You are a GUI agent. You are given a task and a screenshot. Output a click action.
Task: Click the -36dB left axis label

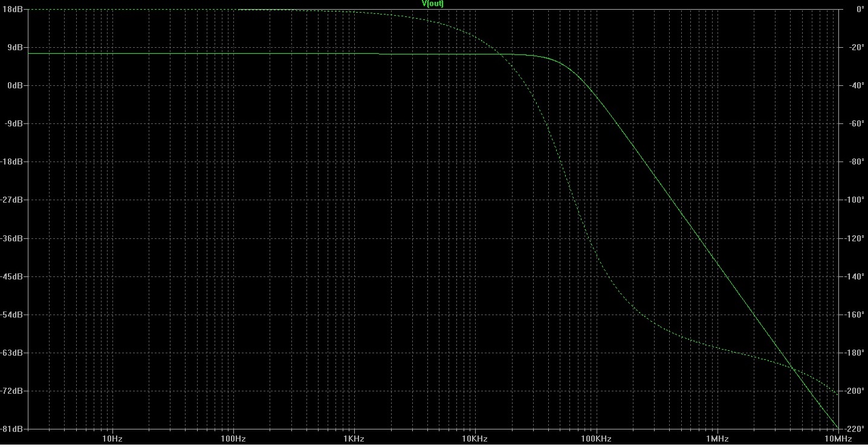[13, 238]
